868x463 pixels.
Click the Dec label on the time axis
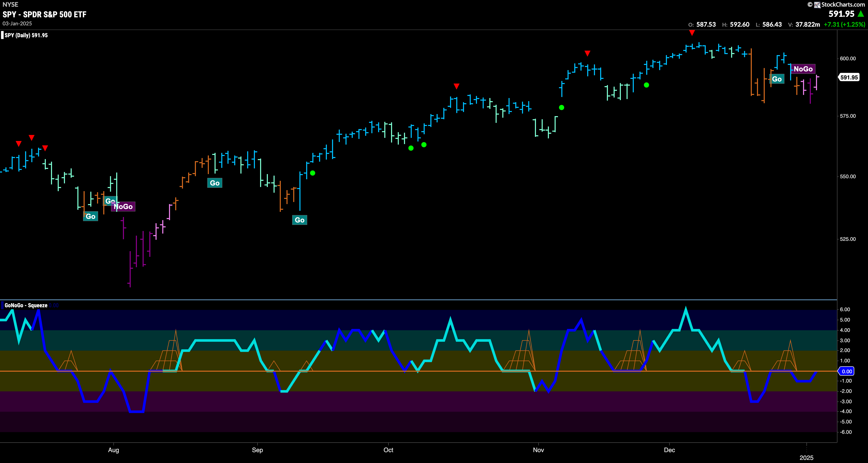click(x=669, y=450)
